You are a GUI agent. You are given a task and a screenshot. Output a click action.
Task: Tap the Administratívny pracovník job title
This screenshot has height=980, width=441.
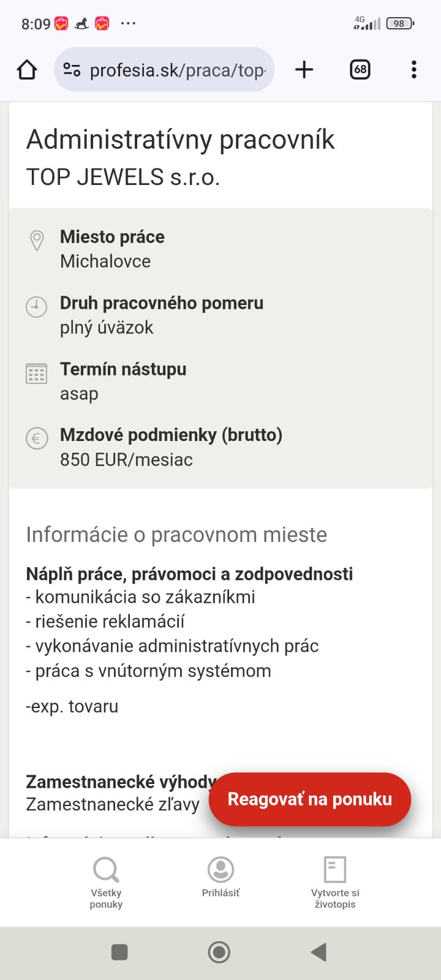[x=180, y=140]
